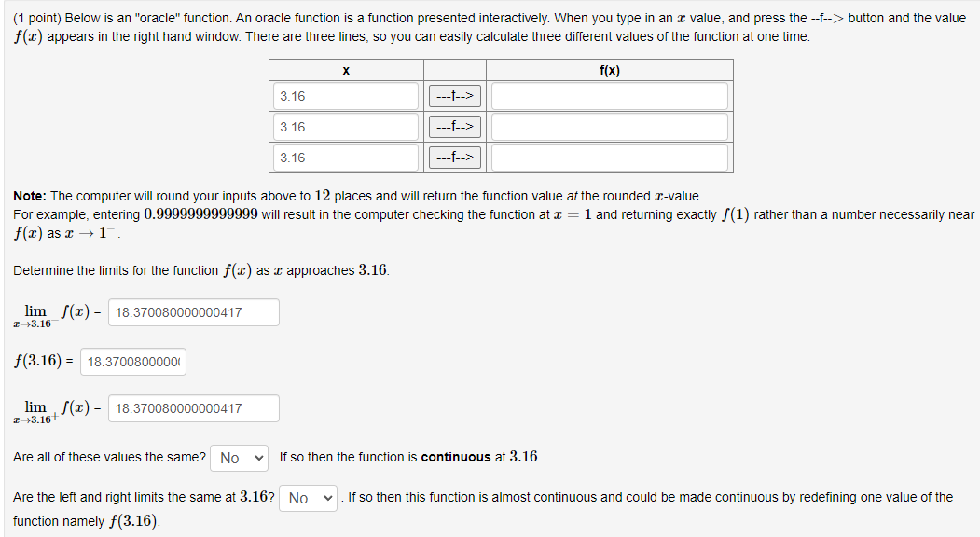Click the third f(x) output field

608,157
